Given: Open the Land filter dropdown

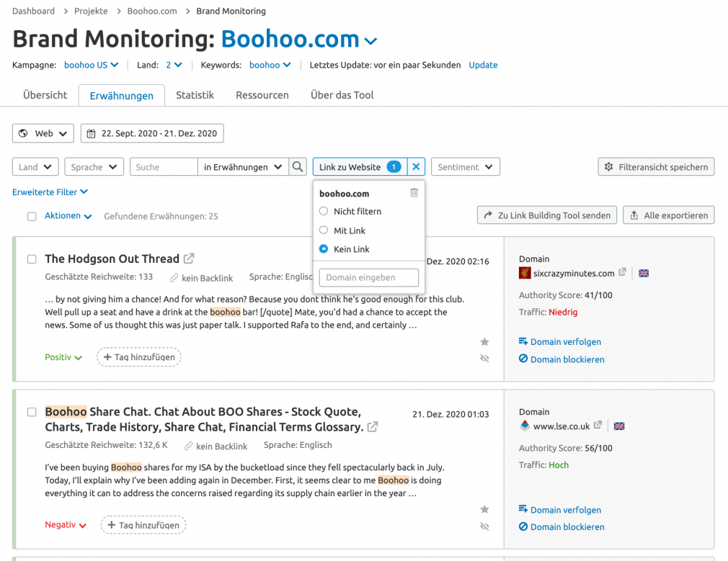Looking at the screenshot, I should tap(35, 167).
